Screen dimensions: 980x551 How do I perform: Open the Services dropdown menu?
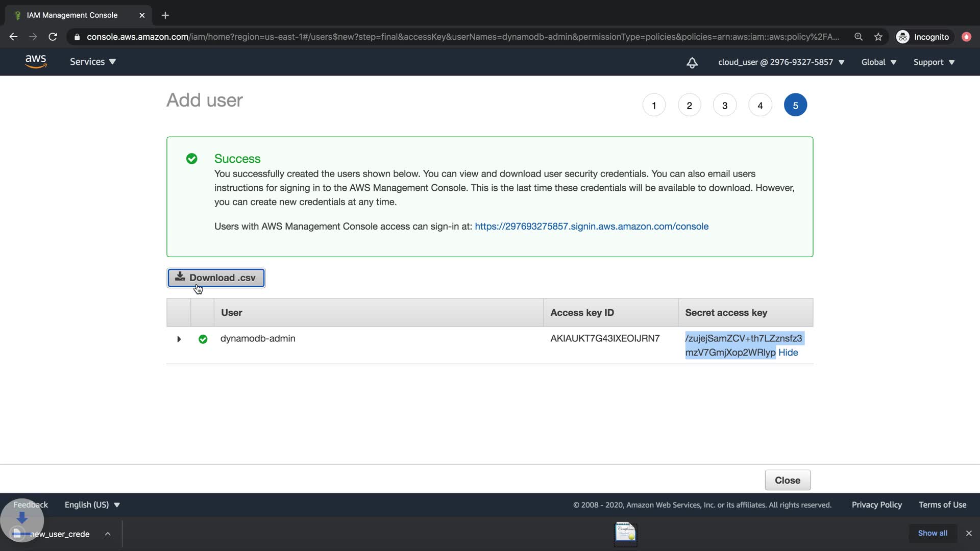[93, 62]
